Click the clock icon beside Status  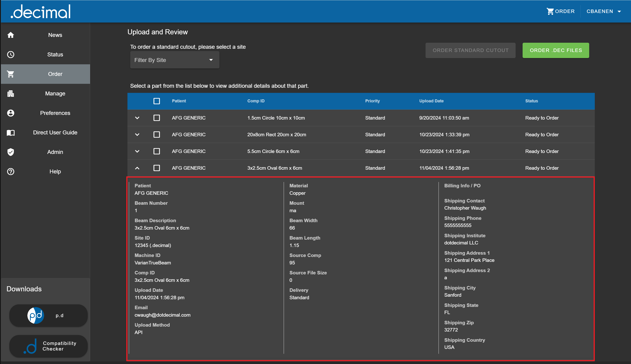[x=10, y=55]
